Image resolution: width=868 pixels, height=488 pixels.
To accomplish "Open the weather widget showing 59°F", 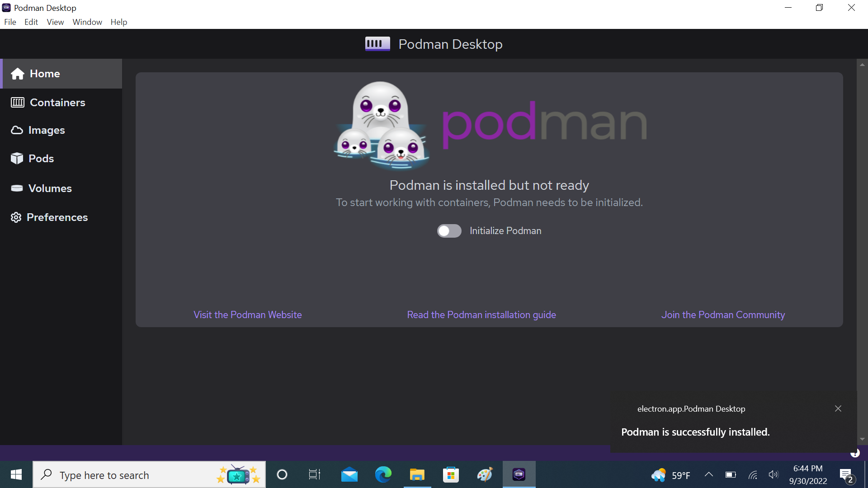I will point(671,475).
